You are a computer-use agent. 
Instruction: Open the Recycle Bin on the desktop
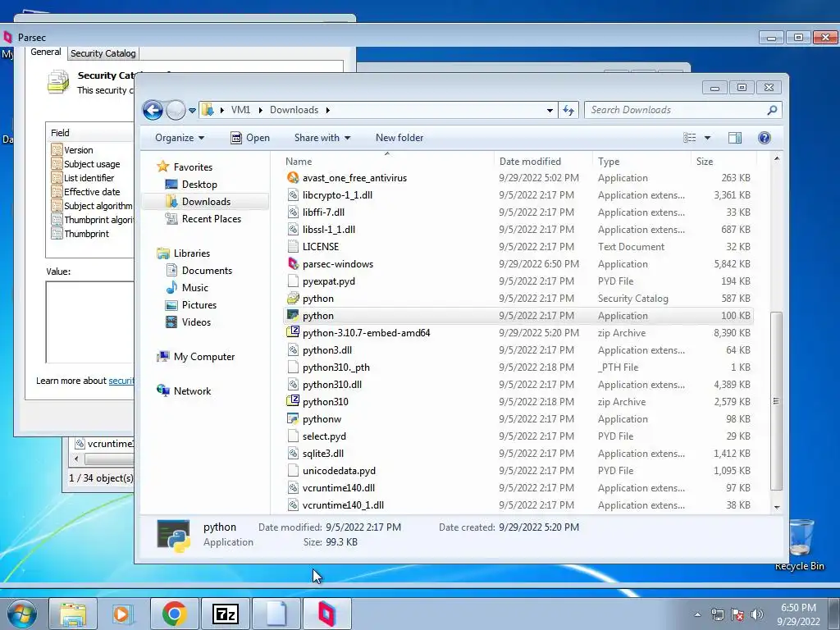coord(799,546)
